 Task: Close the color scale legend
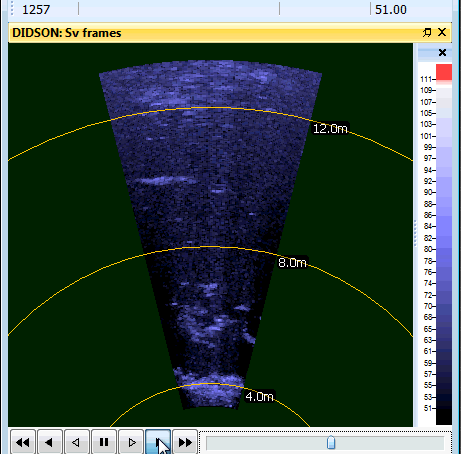tap(442, 52)
